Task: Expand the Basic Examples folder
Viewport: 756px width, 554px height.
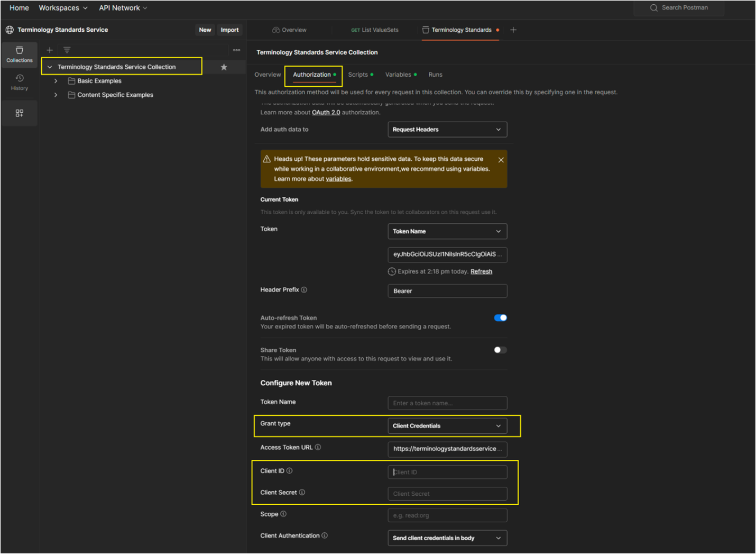Action: tap(56, 81)
